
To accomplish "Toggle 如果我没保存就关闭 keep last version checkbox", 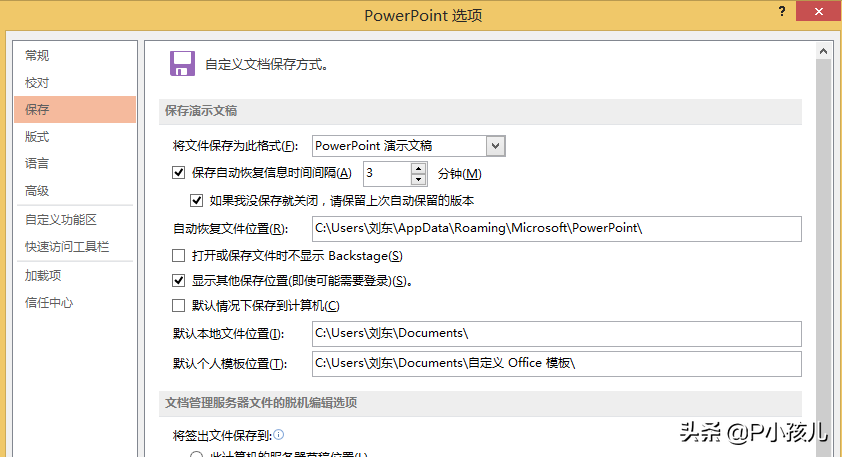I will click(197, 201).
